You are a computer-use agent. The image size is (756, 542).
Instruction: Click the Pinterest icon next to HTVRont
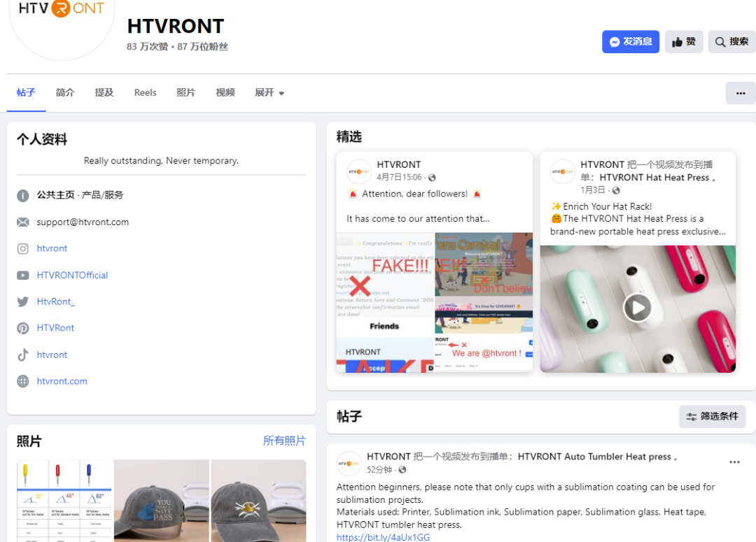pos(22,328)
